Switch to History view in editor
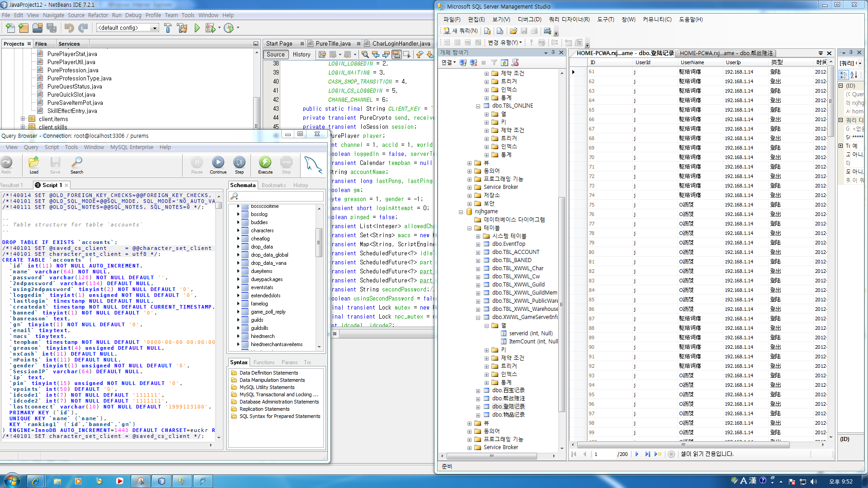868x488 pixels. pos(302,55)
